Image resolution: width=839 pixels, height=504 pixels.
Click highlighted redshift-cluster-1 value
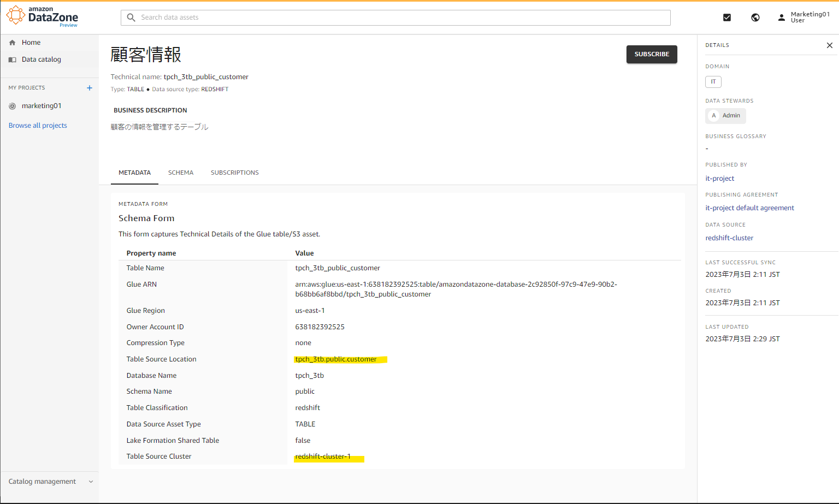(323, 456)
